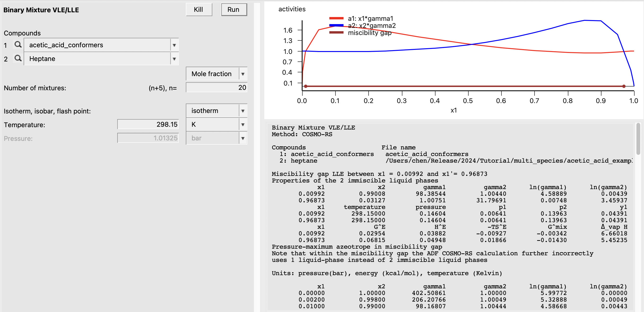The width and height of the screenshot is (644, 312).
Task: Click the blue a2 legend swatch
Action: (x=336, y=25)
